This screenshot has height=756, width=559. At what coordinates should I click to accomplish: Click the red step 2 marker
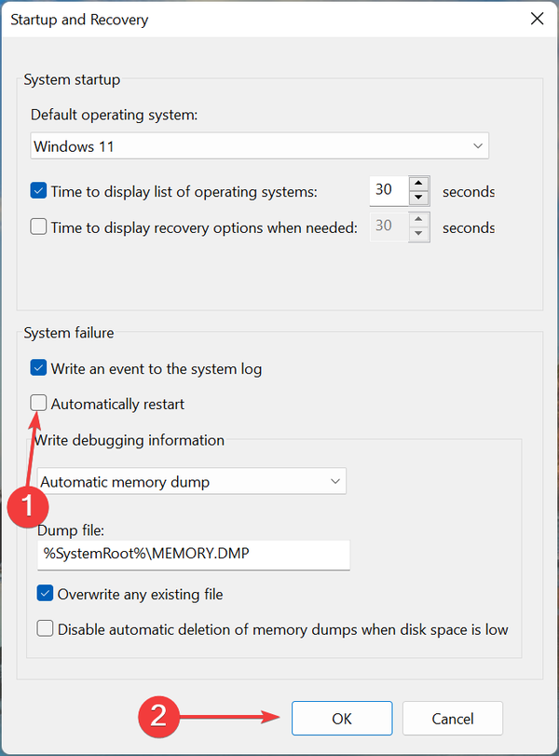[x=158, y=717]
